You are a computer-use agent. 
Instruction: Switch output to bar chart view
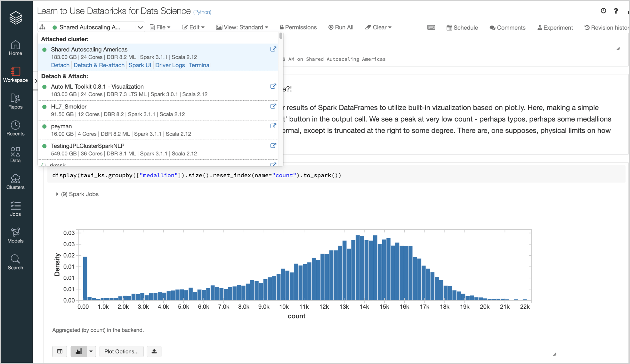pyautogui.click(x=78, y=351)
